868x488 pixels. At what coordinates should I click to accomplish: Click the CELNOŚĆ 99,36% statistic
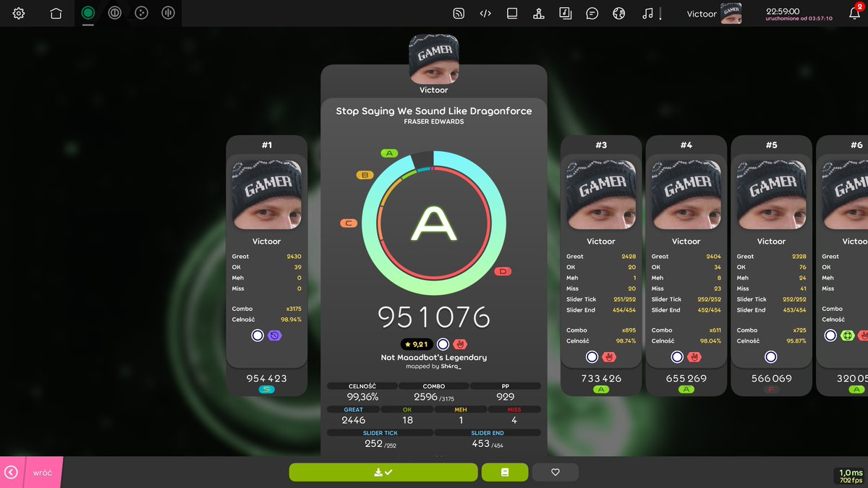point(362,392)
